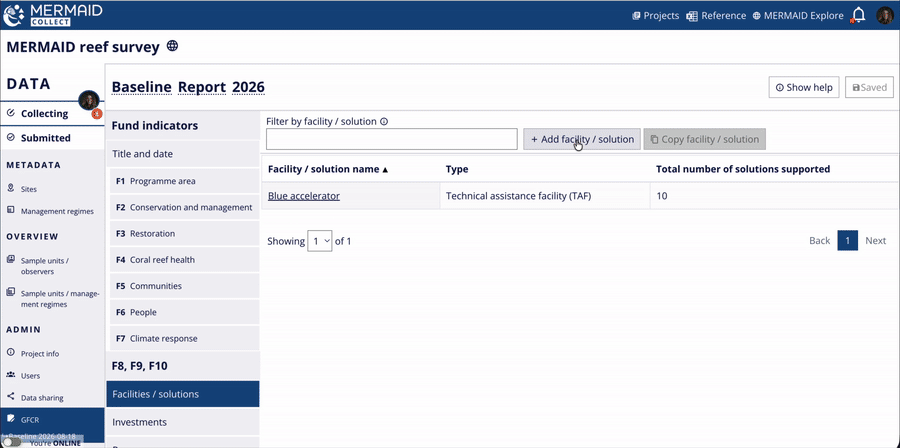Viewport: 900px width, 448px height.
Task: Click the Baseline Report 2026 heading
Action: point(188,87)
